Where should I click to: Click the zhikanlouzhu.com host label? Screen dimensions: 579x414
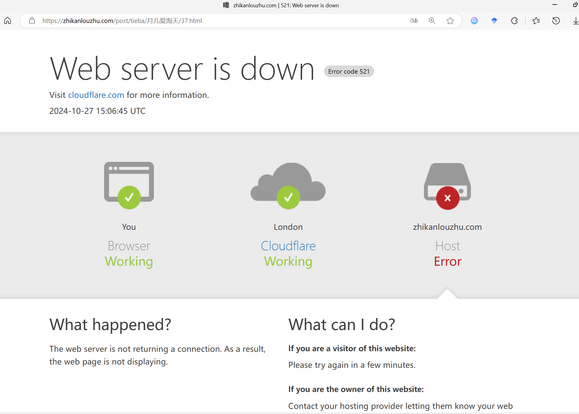point(448,227)
